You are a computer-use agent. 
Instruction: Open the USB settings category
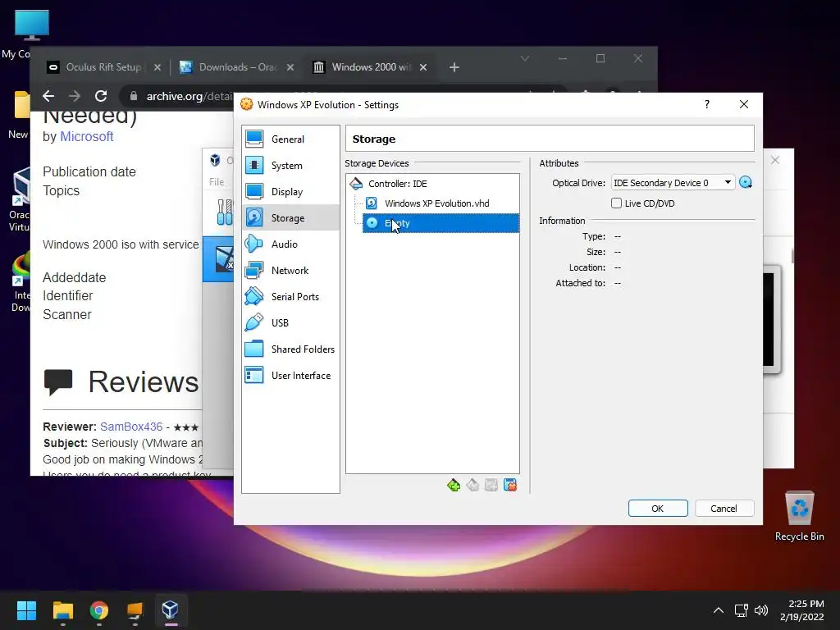290,323
